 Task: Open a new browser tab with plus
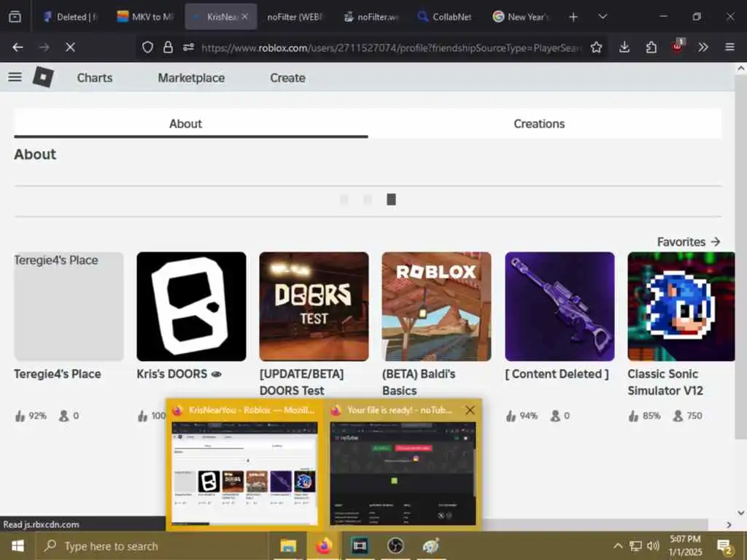tap(573, 17)
